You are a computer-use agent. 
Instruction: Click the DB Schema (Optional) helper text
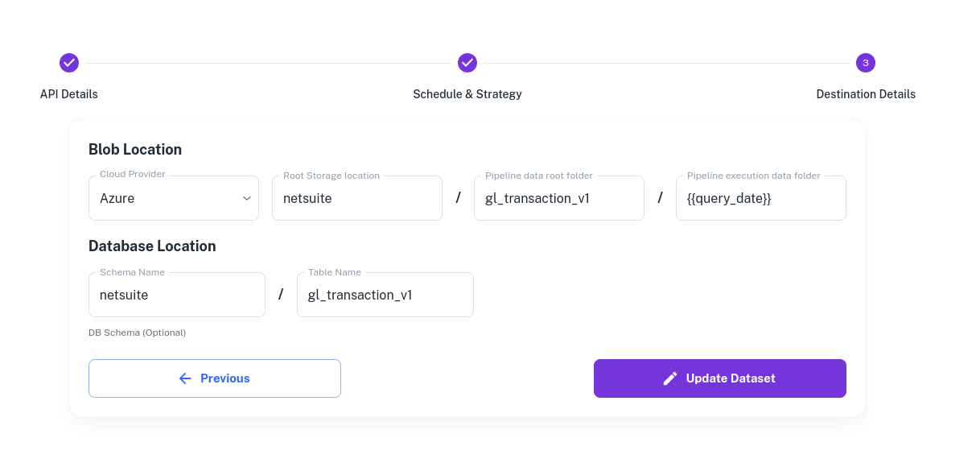(138, 333)
